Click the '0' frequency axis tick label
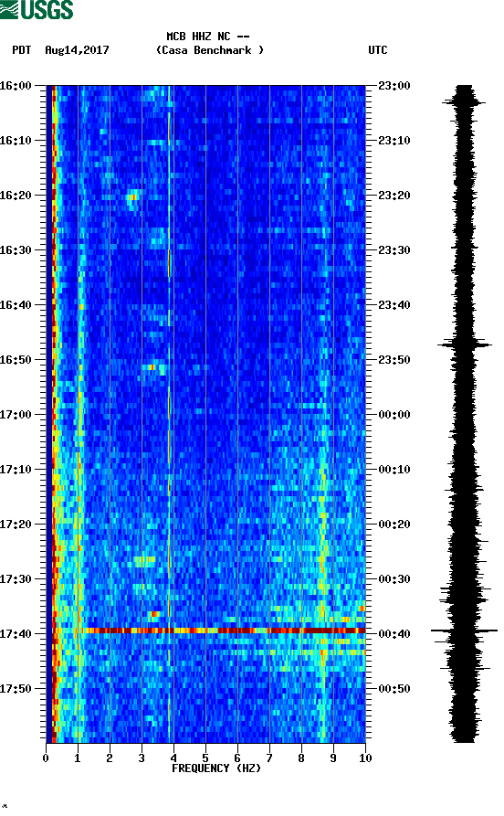504x816 pixels. click(x=46, y=758)
